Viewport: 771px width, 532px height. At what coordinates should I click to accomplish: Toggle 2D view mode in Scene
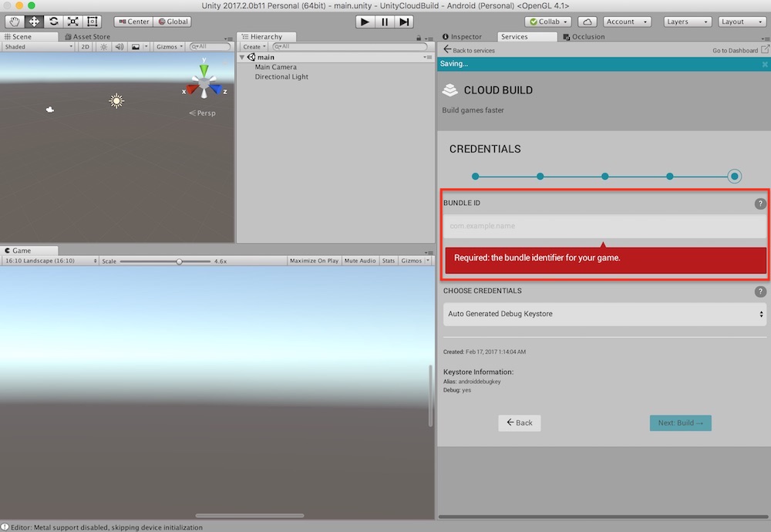pos(85,46)
